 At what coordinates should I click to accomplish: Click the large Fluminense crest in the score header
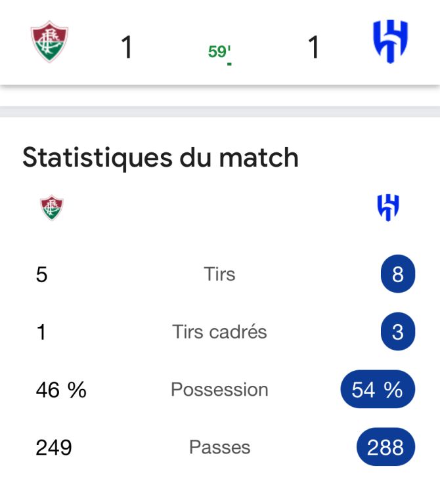tap(50, 42)
